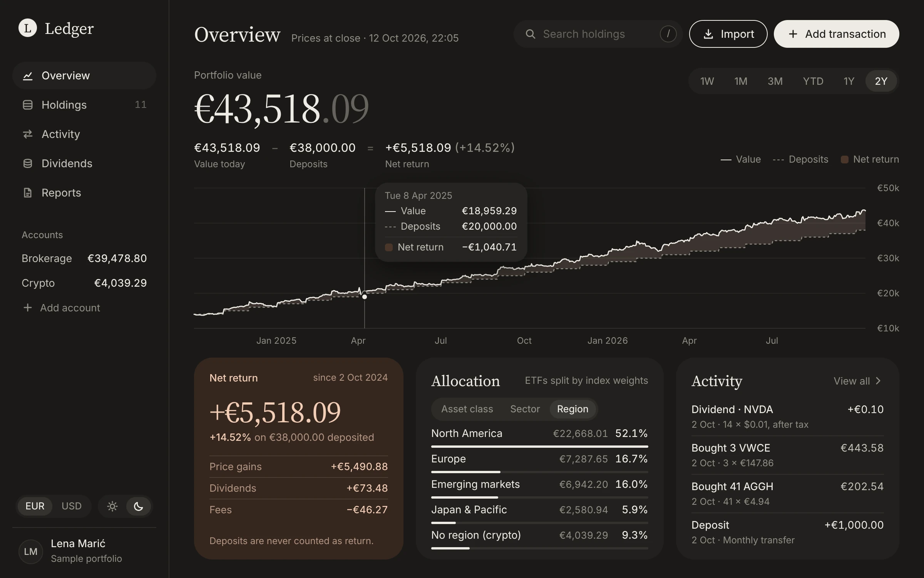Click the Ledger logo circle
Screen dimensions: 924x578
click(x=28, y=28)
